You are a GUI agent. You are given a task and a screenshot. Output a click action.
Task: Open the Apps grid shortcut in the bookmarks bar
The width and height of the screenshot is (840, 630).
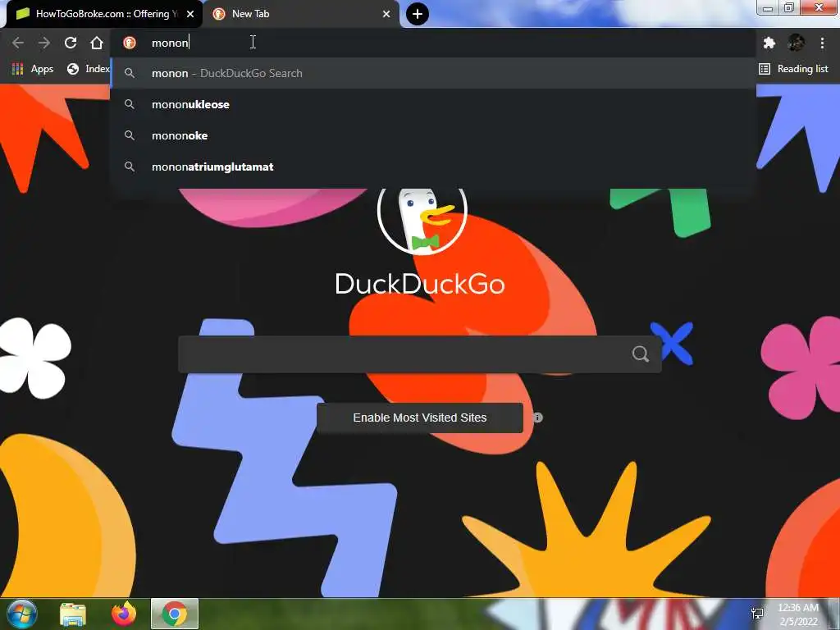point(33,69)
